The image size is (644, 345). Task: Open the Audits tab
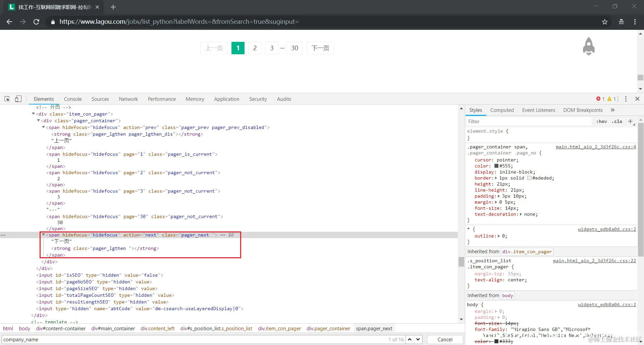pos(284,99)
